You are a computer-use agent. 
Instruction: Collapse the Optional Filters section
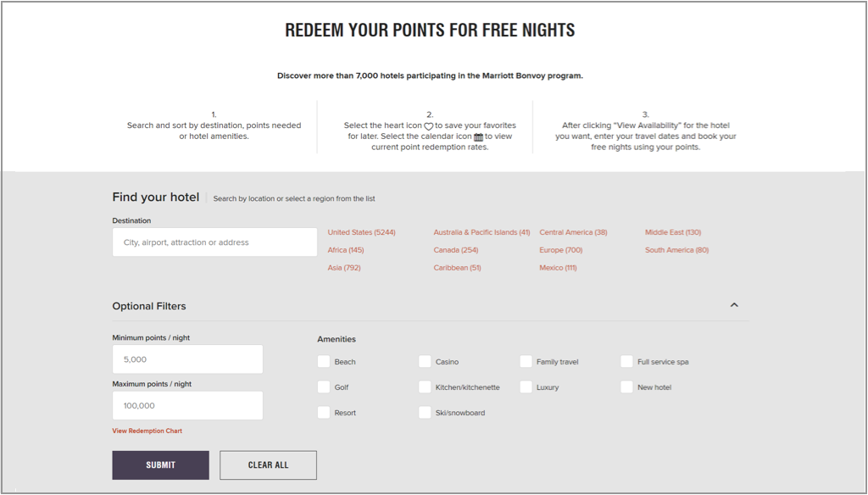[734, 305]
